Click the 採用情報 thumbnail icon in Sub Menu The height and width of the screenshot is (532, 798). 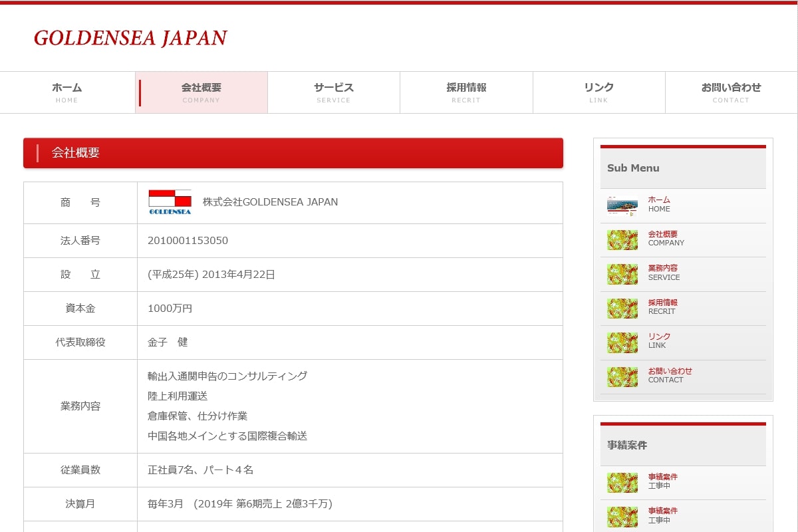click(x=622, y=309)
